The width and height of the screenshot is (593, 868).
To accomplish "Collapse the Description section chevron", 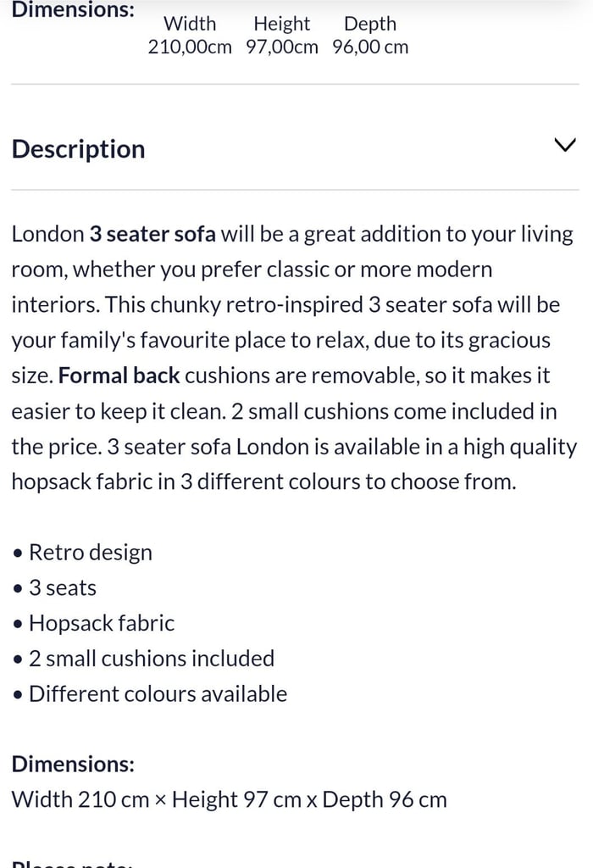I will point(564,145).
